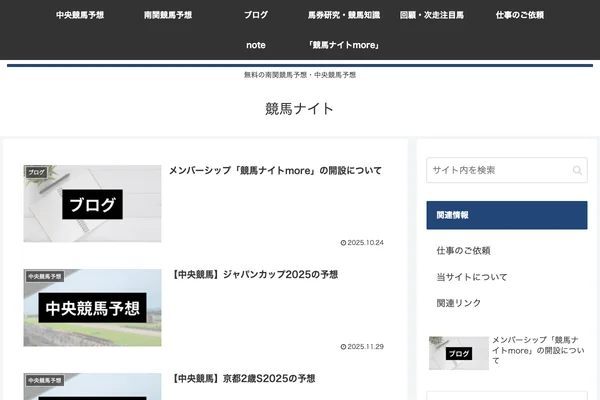Click the 関連情報 sidebar heading
The image size is (600, 400).
(507, 215)
